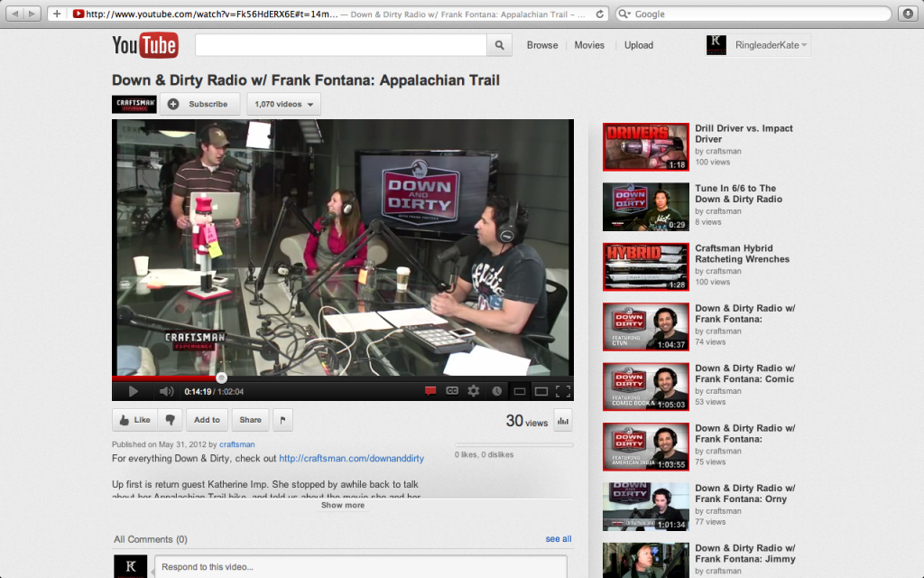Click the Watch Later clock icon
The image size is (924, 578).
[497, 391]
